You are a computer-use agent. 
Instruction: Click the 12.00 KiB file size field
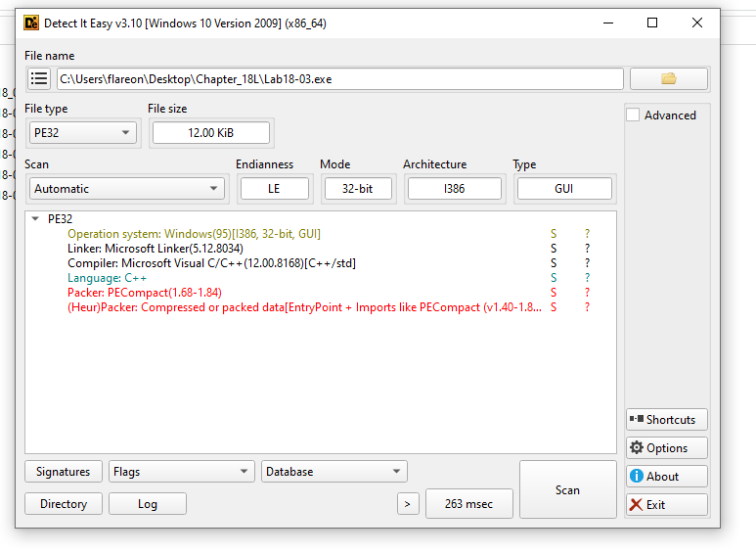(x=210, y=133)
